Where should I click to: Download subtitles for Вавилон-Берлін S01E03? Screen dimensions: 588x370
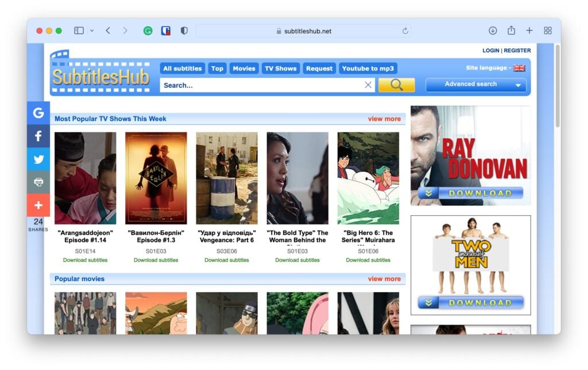coord(156,260)
